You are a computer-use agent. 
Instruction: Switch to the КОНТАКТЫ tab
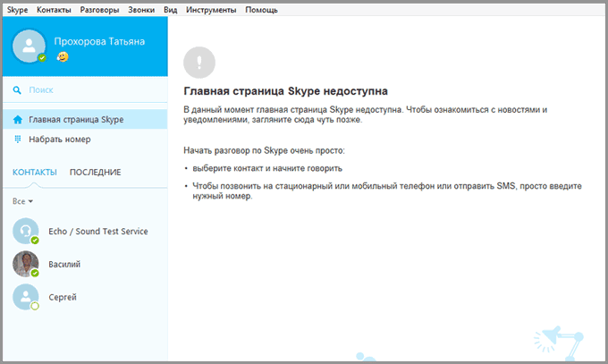coord(35,173)
